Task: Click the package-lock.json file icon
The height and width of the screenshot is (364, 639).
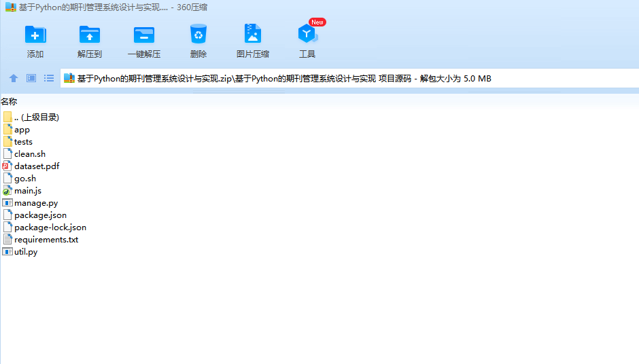Action: coord(7,227)
